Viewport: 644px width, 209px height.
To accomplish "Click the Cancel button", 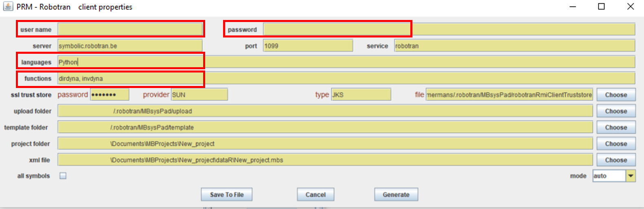I will [315, 194].
